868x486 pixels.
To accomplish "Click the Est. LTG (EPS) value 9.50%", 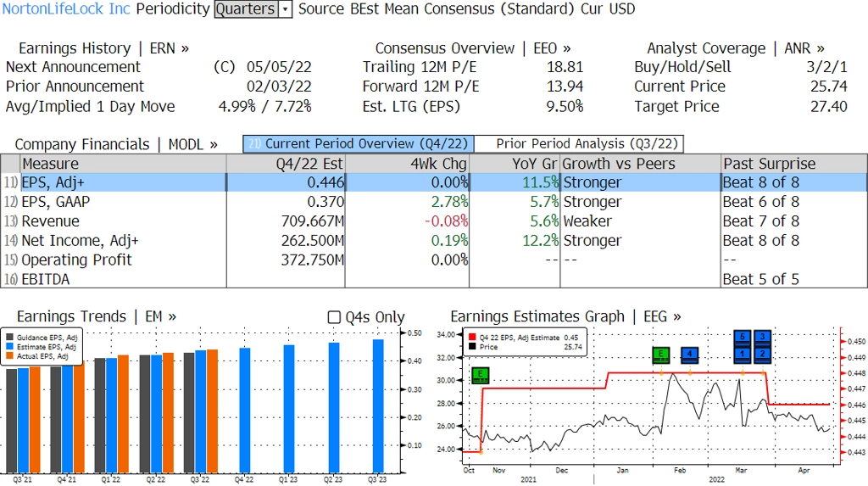I will (565, 106).
